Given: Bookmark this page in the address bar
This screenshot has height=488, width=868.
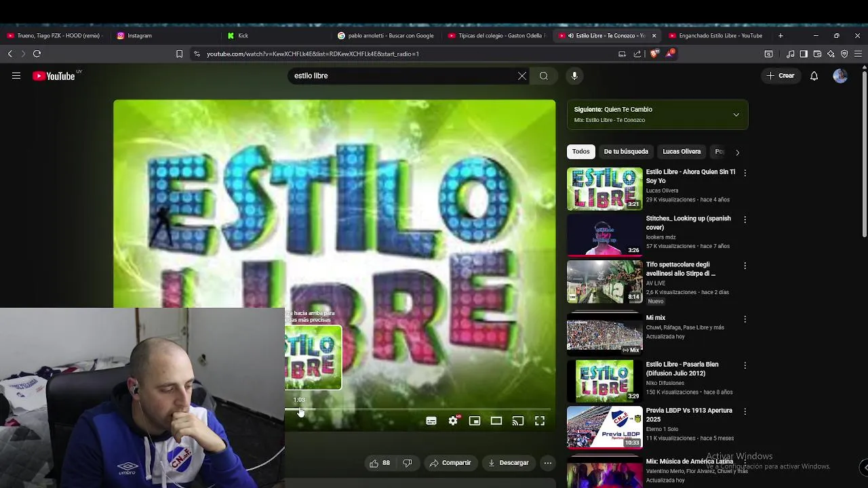Looking at the screenshot, I should (179, 54).
